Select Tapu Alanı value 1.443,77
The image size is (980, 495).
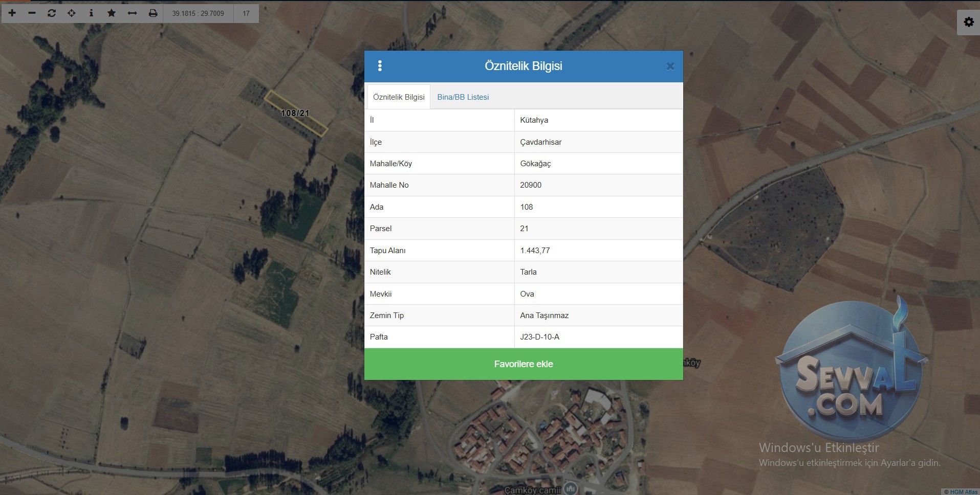(598, 251)
